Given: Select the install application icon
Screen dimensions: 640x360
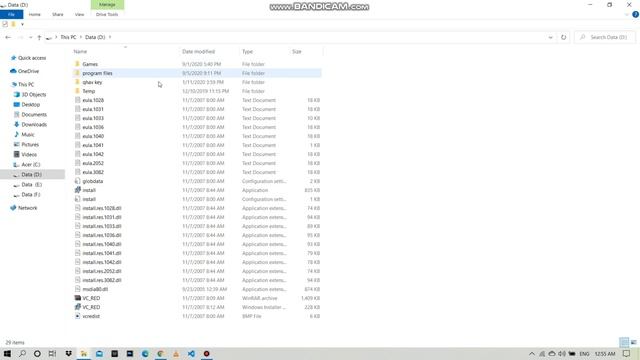Looking at the screenshot, I should [x=78, y=190].
